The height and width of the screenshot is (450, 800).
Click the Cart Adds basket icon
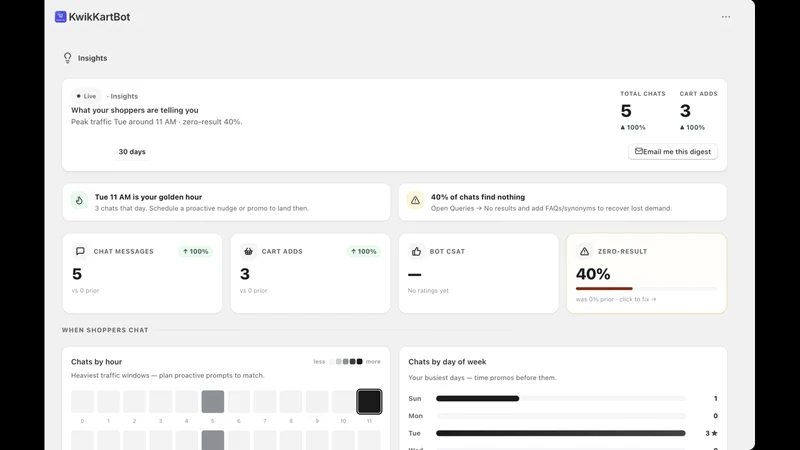[248, 251]
